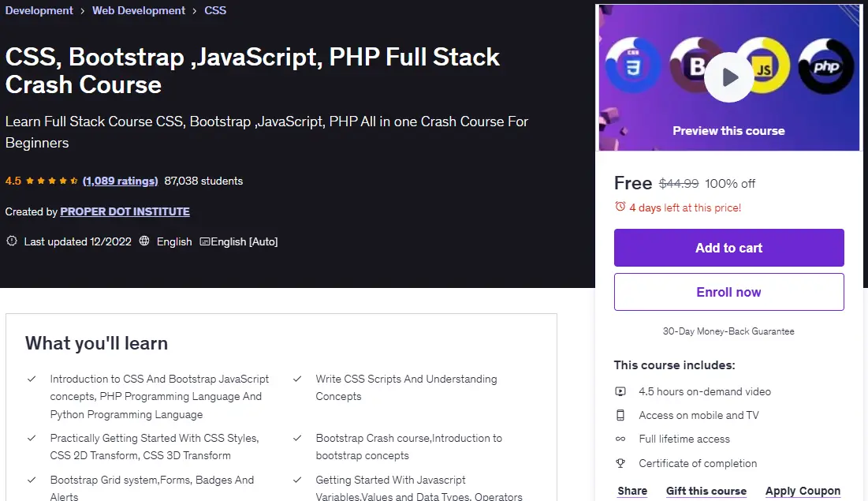Click the Add to cart button
This screenshot has height=501, width=868.
[728, 248]
